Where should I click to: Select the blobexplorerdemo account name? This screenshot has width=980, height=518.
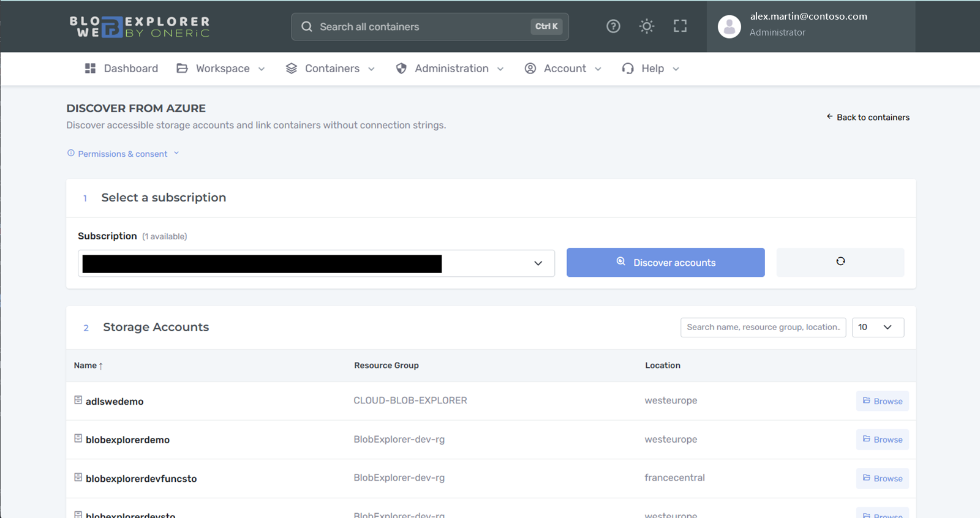coord(127,440)
